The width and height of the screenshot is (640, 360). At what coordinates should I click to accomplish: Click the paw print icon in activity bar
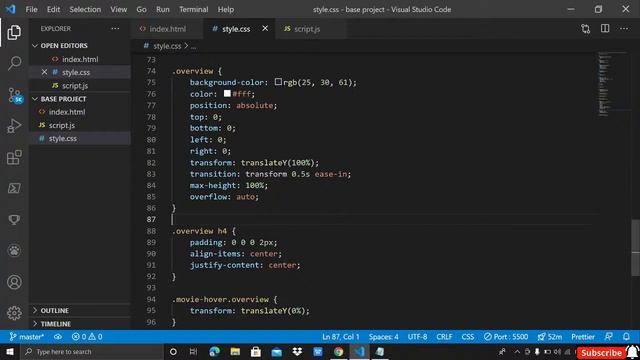pos(14,251)
